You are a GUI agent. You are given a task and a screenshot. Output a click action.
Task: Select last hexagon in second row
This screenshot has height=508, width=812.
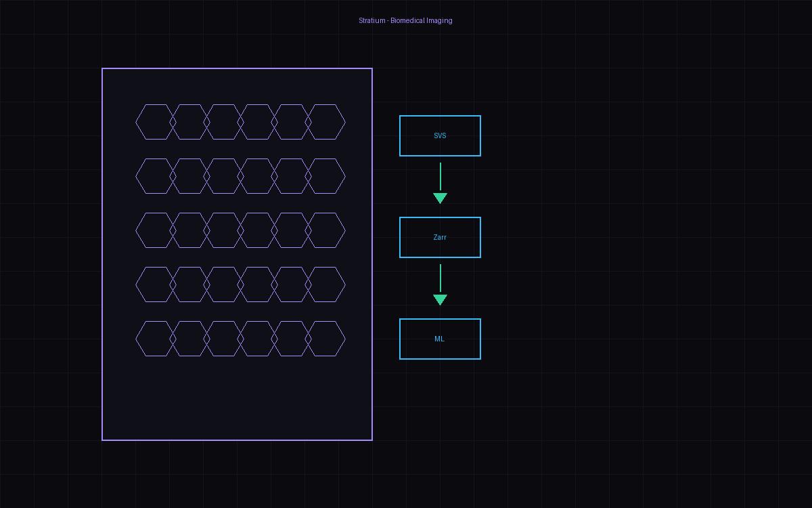(x=325, y=176)
